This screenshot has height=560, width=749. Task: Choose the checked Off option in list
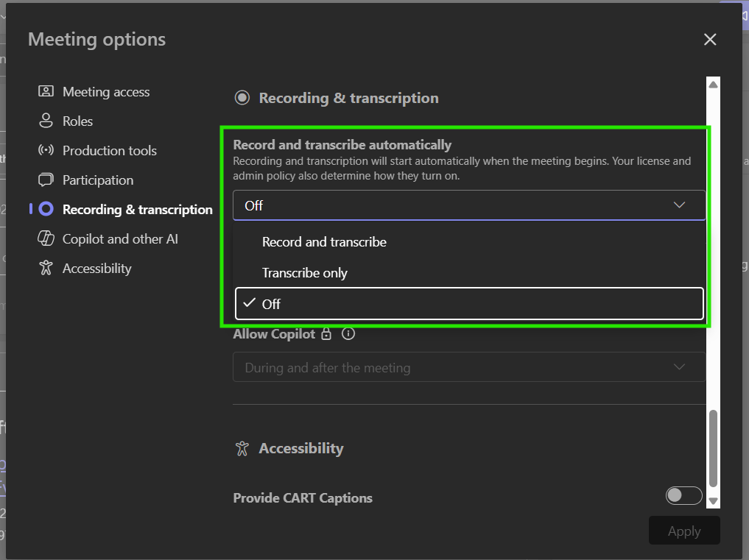pyautogui.click(x=469, y=304)
